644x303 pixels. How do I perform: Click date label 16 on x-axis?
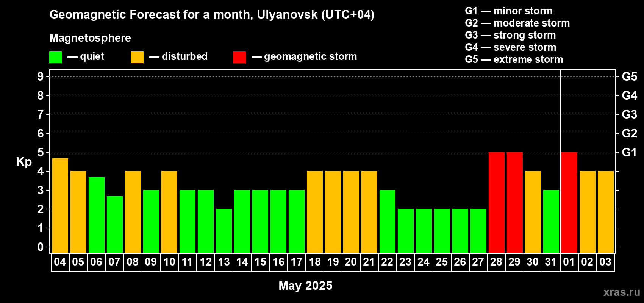pyautogui.click(x=278, y=262)
